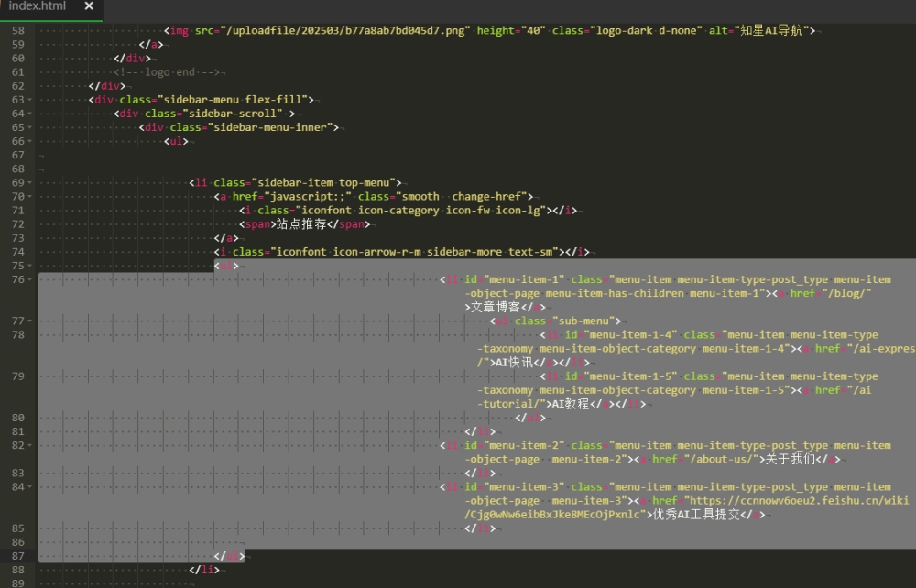The height and width of the screenshot is (588, 916).
Task: Click the link text AI教程
Action: pos(571,404)
